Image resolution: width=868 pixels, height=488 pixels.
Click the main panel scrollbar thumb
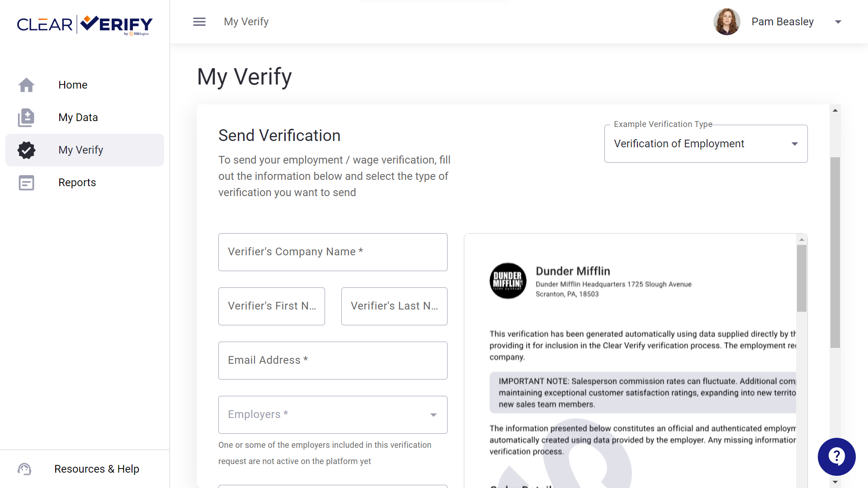(x=835, y=253)
